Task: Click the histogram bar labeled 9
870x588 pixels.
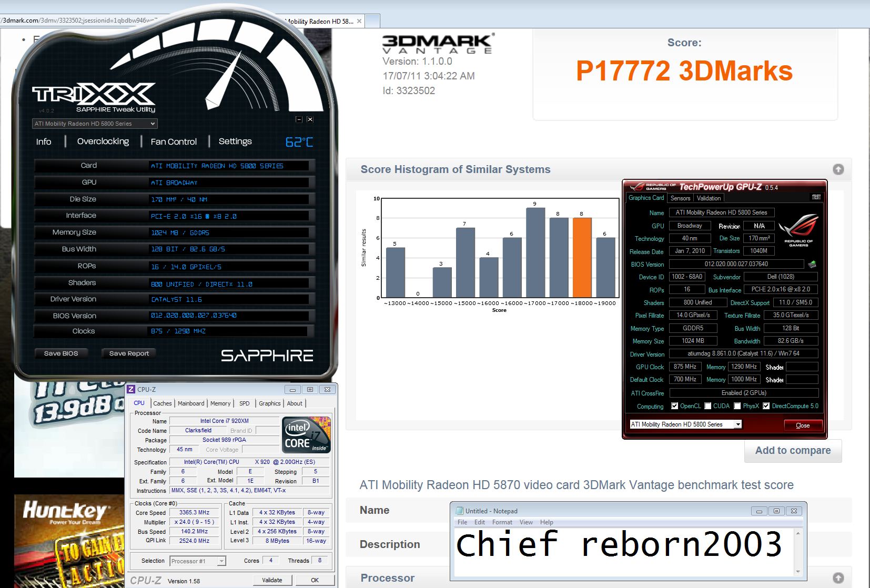Action: point(535,253)
